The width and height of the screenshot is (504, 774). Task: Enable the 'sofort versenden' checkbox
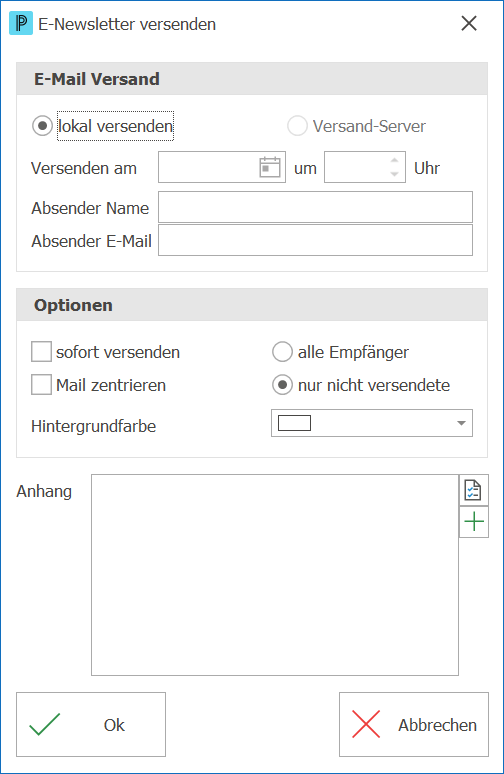click(x=41, y=352)
